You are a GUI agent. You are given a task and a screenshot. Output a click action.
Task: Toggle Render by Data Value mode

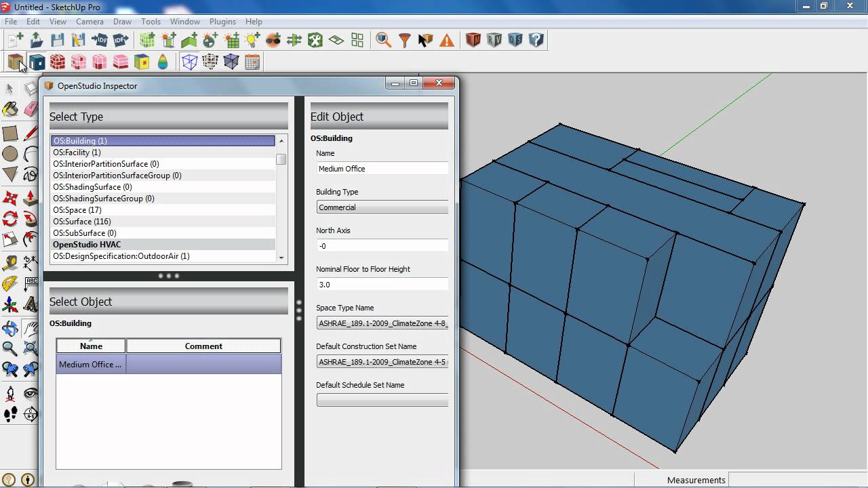[142, 62]
